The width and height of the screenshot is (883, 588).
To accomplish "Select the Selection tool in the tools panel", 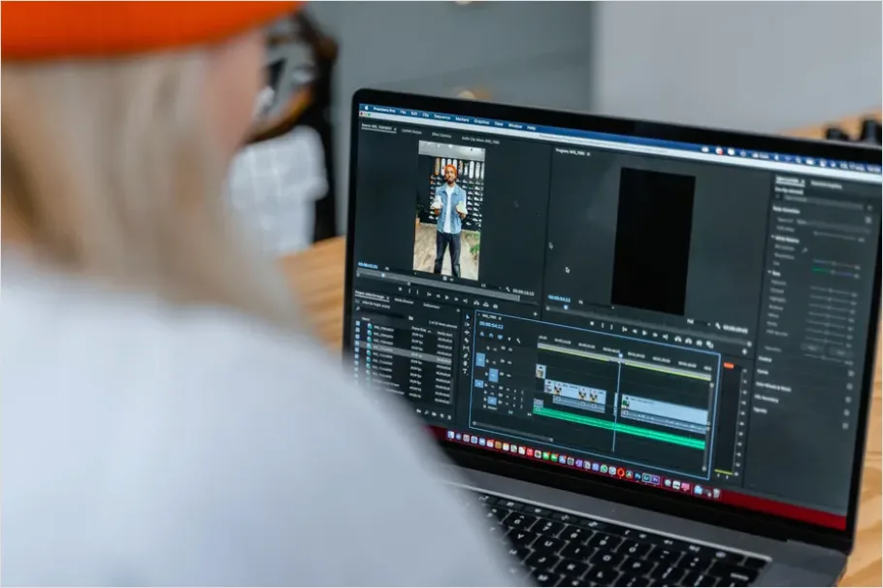I will (468, 317).
